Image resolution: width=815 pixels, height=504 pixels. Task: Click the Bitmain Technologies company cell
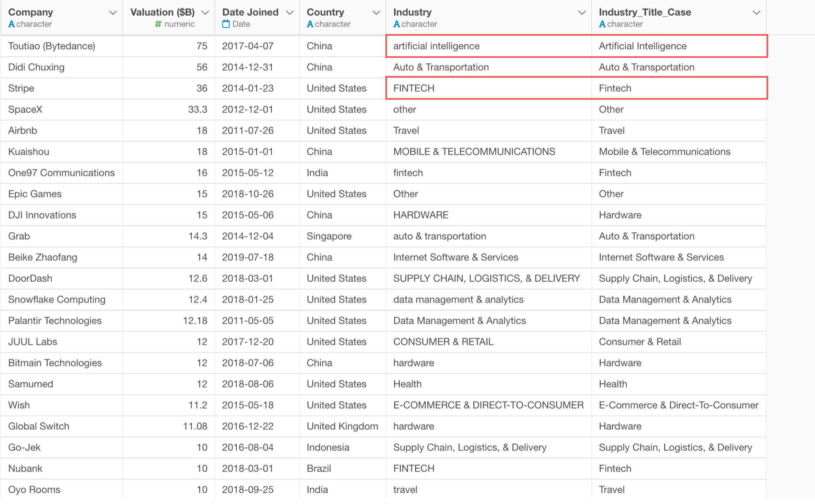62,363
